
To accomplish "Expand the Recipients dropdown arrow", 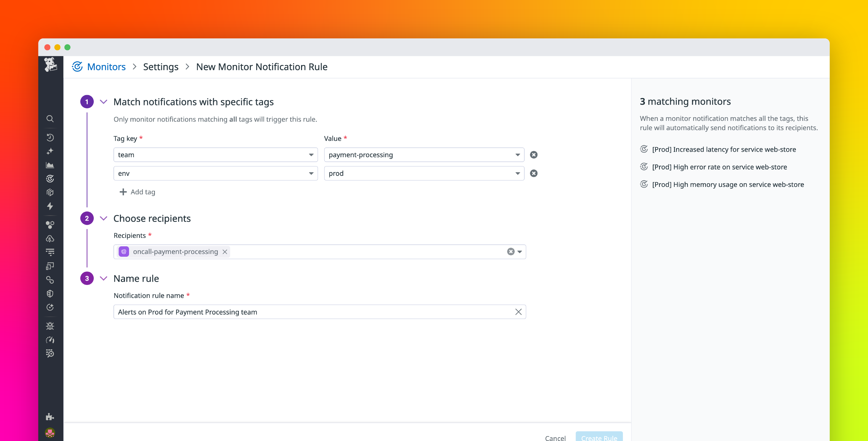I will click(520, 252).
